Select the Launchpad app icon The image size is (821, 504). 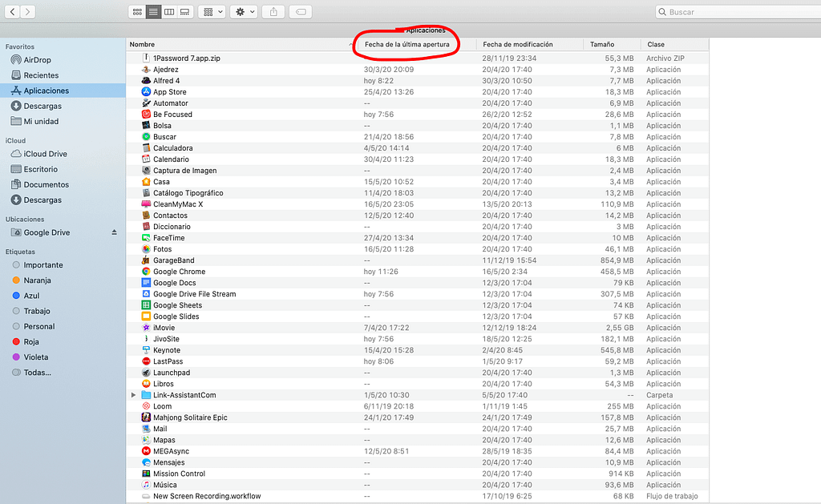[x=146, y=373]
